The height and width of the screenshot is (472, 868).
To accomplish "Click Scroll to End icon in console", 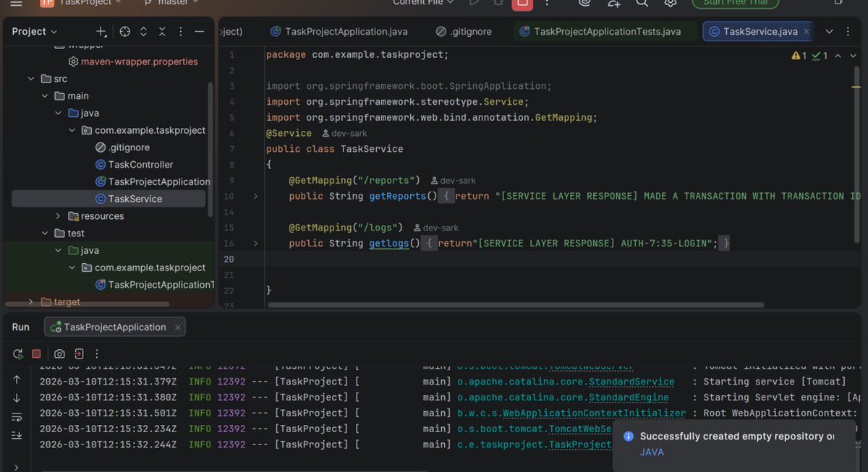I will 17,435.
